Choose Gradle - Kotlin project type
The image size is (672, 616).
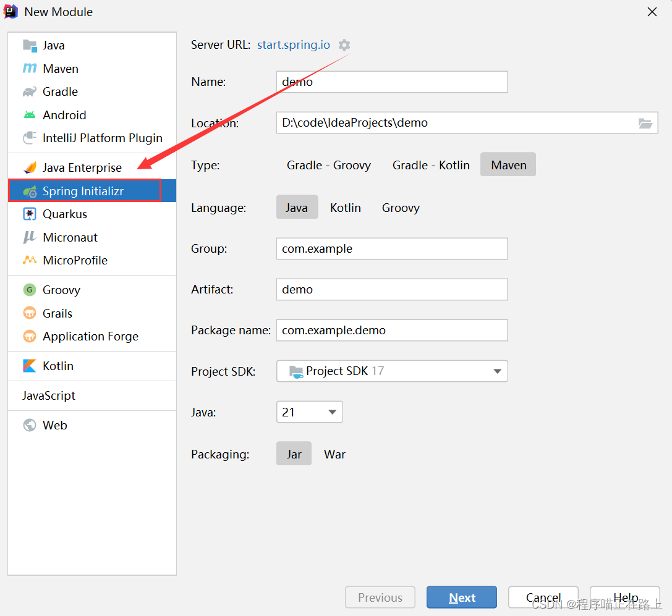click(431, 165)
